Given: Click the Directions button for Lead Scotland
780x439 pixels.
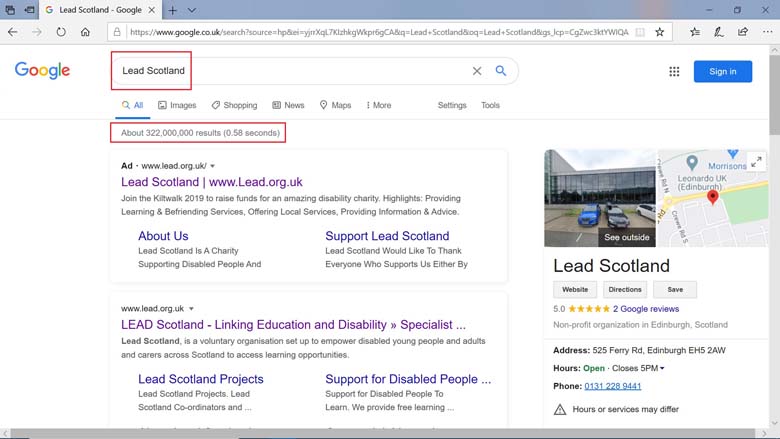Looking at the screenshot, I should point(625,290).
